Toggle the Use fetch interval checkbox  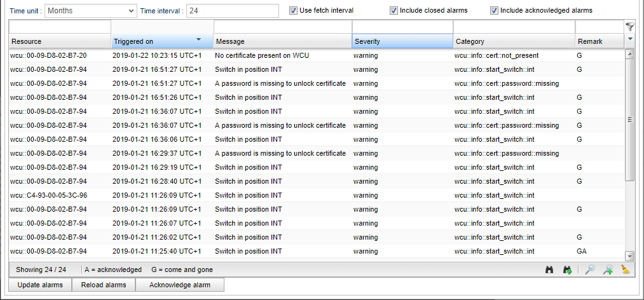pos(293,10)
